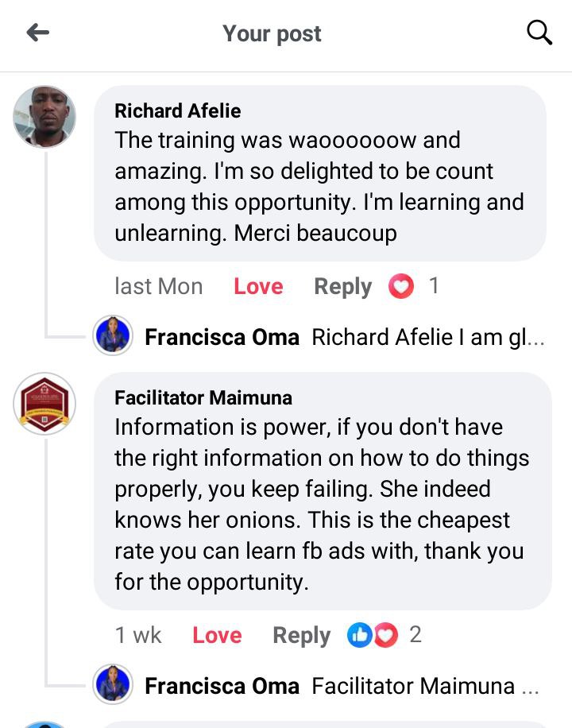
Task: Tap the 'Your post' header title
Action: 272,33
